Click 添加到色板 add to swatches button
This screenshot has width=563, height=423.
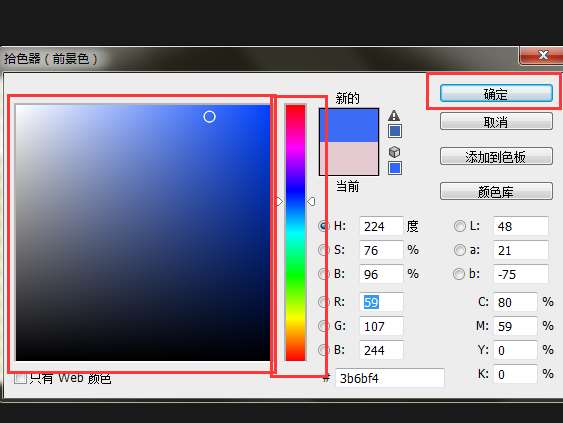pos(496,156)
